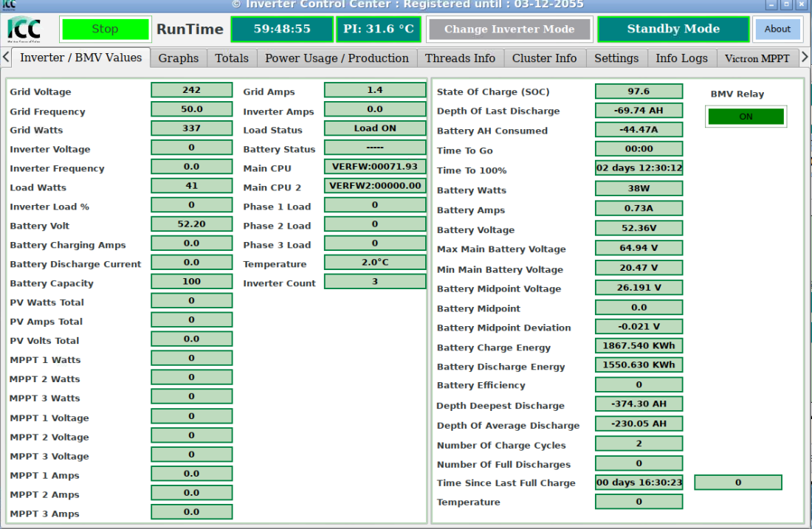Switch to the Graphs tab
The image size is (812, 529).
tap(179, 58)
